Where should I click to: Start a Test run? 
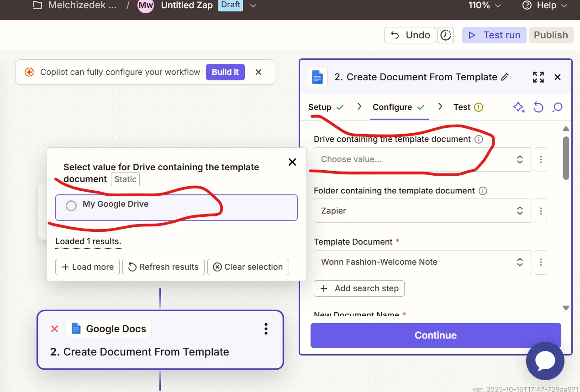(494, 35)
